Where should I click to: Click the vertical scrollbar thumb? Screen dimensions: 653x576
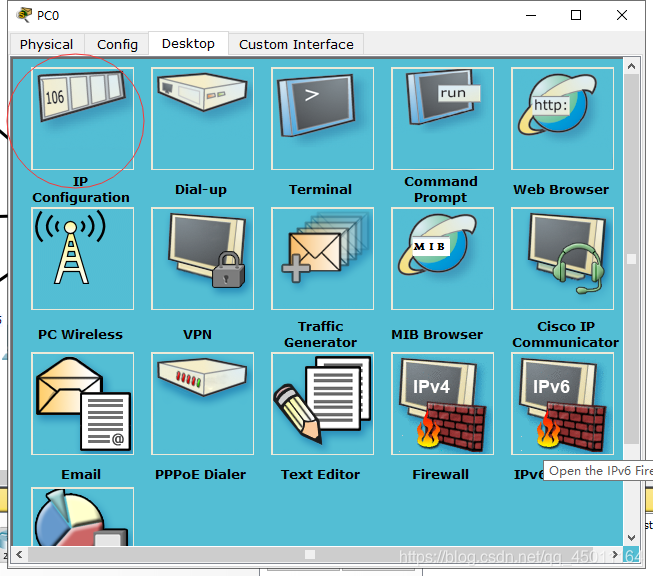pos(631,259)
